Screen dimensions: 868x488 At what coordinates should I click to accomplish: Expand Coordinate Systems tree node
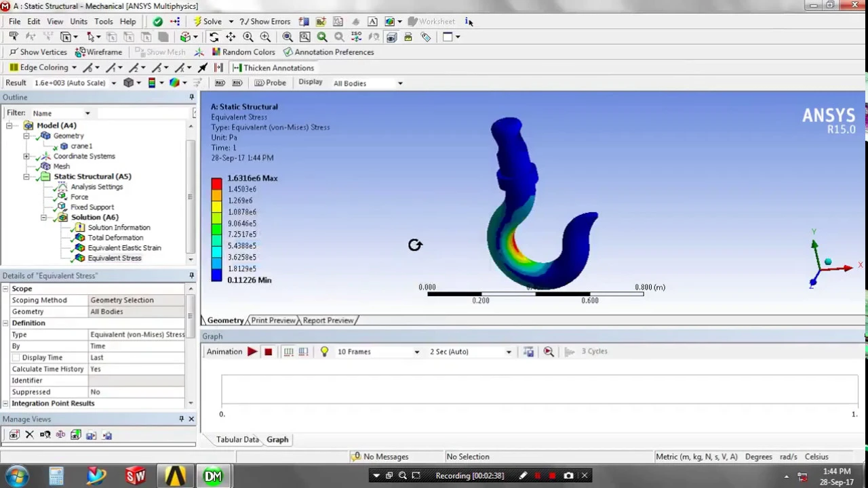pyautogui.click(x=26, y=156)
